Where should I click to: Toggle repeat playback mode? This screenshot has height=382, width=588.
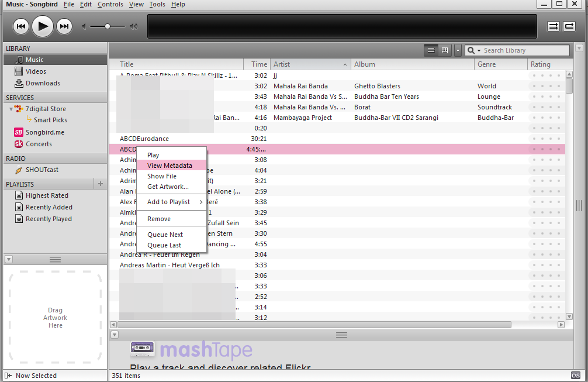(569, 26)
